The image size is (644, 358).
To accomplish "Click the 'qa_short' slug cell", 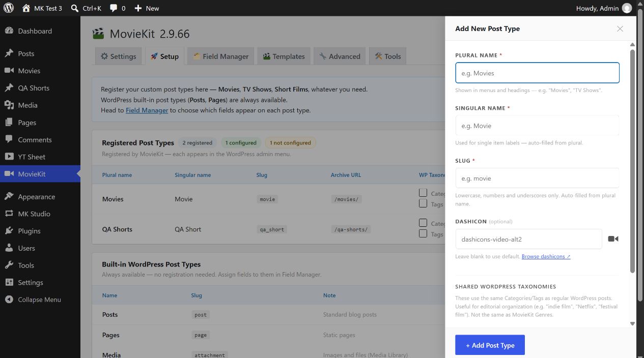I will click(272, 229).
